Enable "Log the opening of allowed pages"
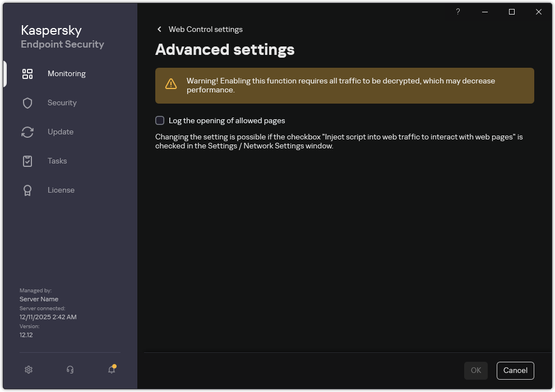 160,120
